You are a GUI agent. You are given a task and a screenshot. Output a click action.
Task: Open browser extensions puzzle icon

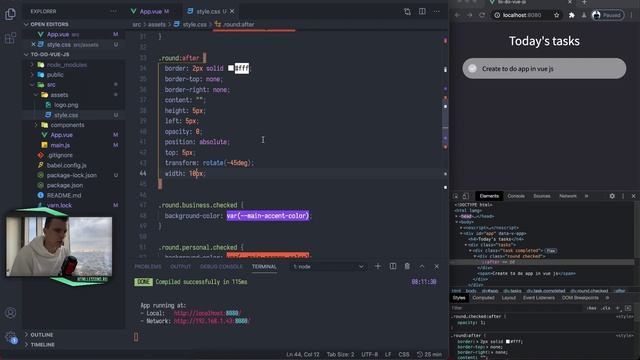pyautogui.click(x=572, y=15)
